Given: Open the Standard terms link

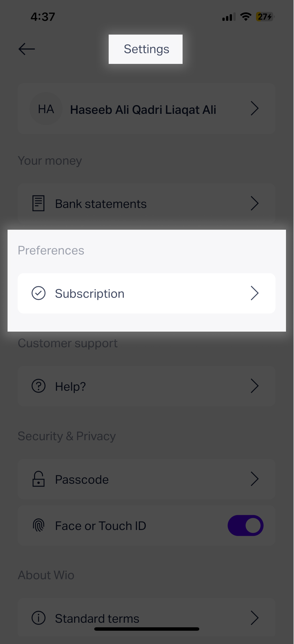Looking at the screenshot, I should click(x=97, y=618).
